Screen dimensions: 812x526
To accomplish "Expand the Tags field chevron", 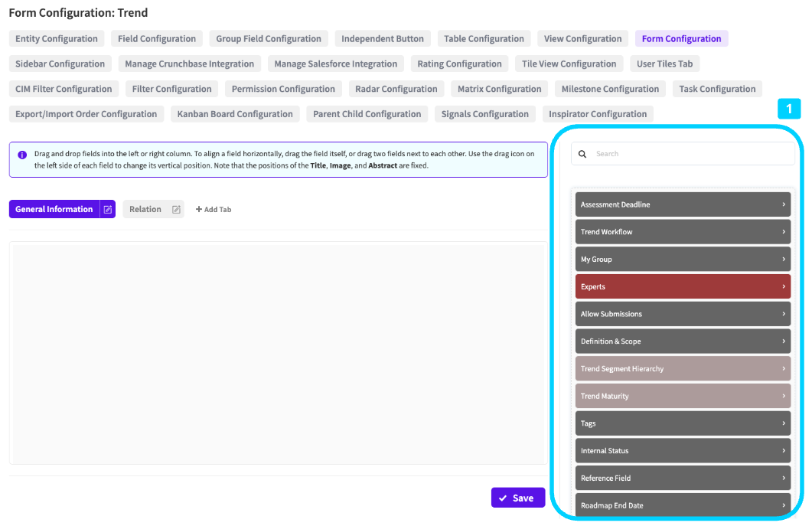I will [784, 423].
